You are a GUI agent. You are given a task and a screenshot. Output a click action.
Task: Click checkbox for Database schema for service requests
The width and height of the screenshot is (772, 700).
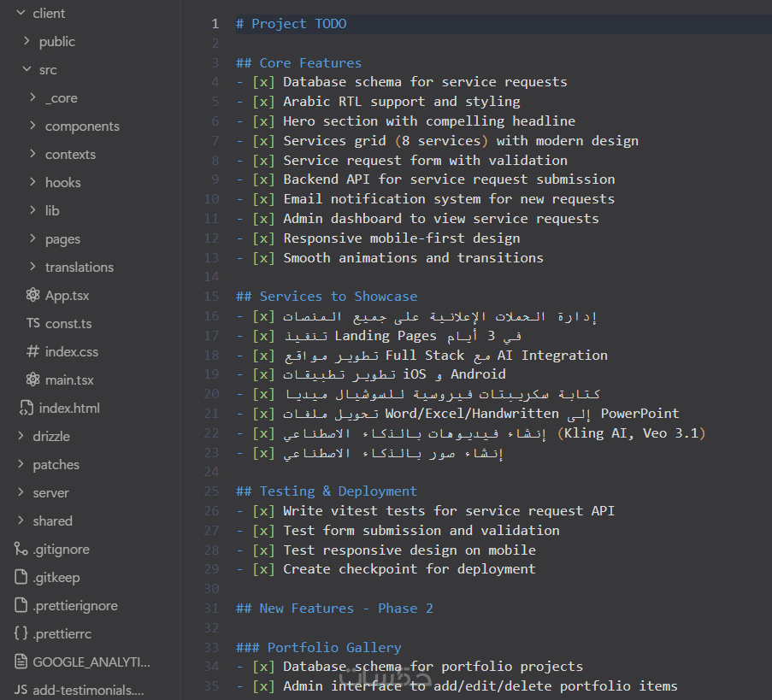[263, 82]
